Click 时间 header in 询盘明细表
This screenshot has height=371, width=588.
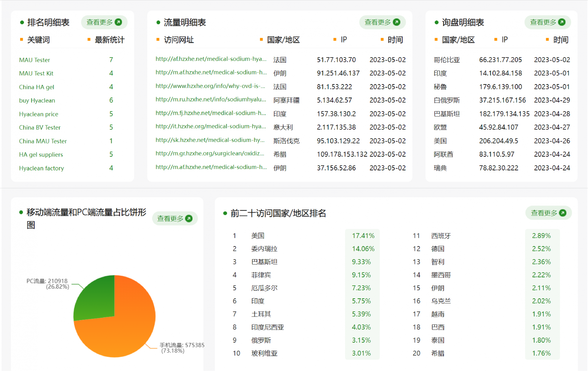[561, 40]
